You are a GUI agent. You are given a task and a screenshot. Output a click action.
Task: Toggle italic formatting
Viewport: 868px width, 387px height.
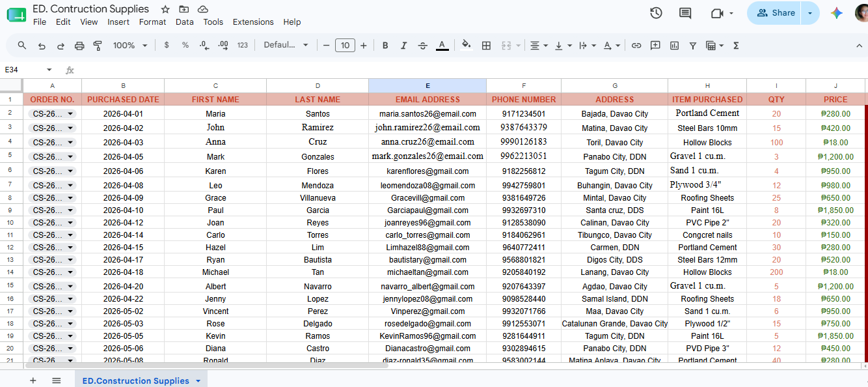tap(403, 46)
